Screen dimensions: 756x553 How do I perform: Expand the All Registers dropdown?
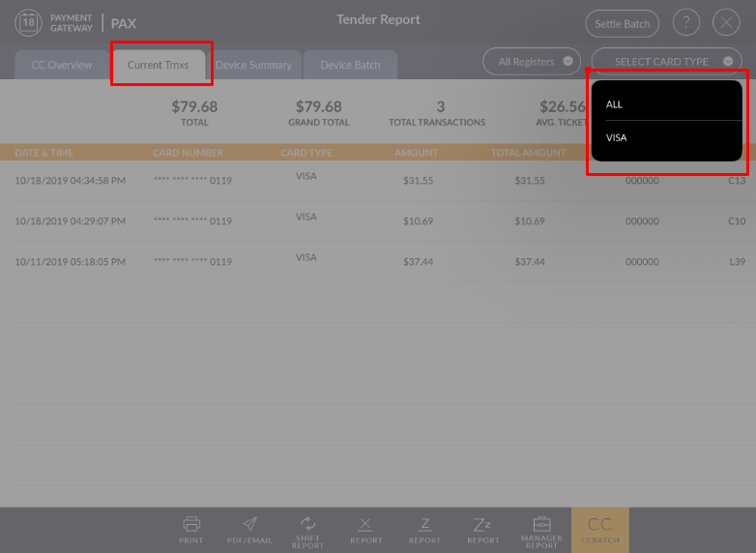point(532,62)
